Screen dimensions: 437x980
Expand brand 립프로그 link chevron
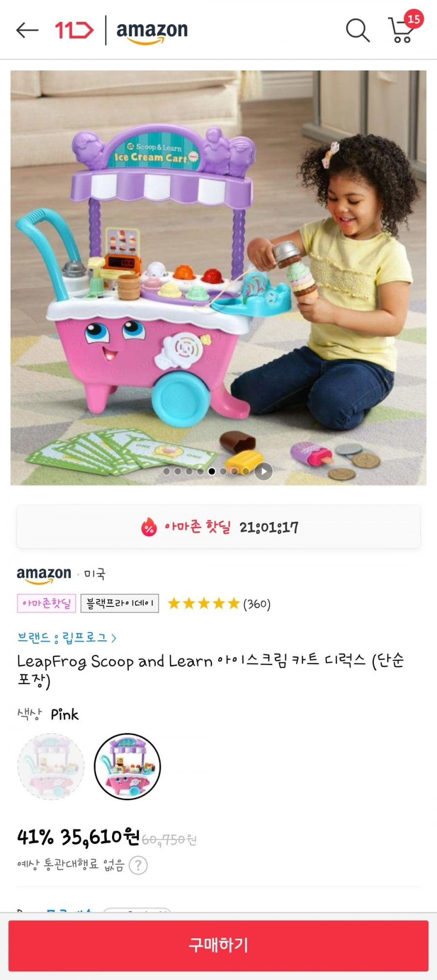[114, 637]
